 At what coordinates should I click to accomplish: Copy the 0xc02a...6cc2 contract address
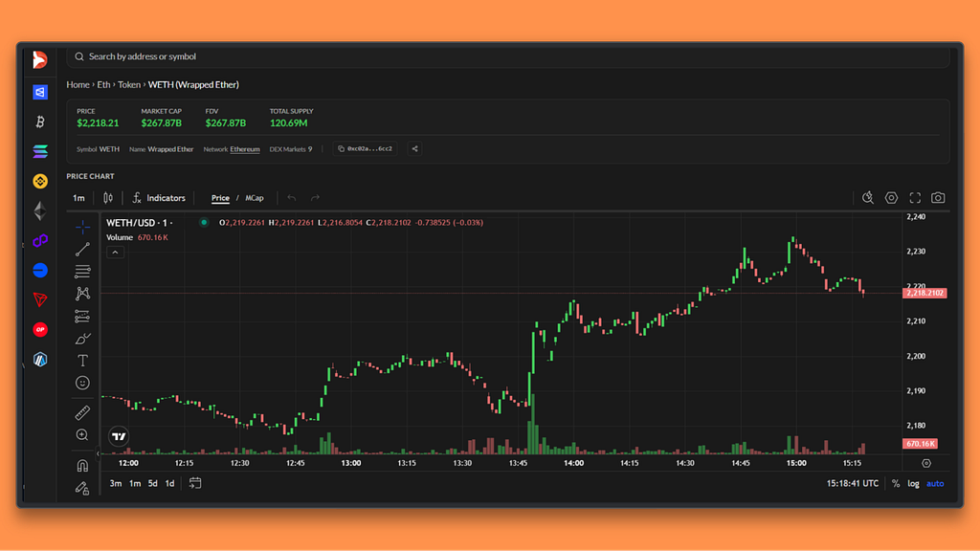pyautogui.click(x=365, y=148)
